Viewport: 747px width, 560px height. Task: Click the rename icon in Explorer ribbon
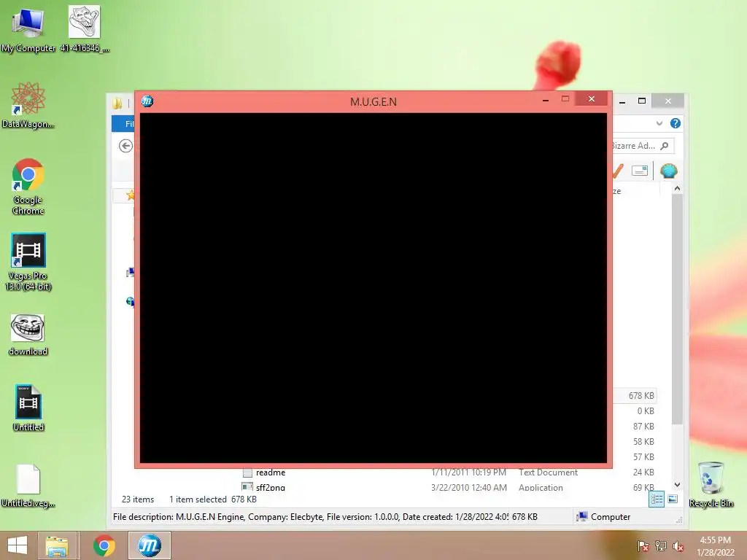point(639,171)
